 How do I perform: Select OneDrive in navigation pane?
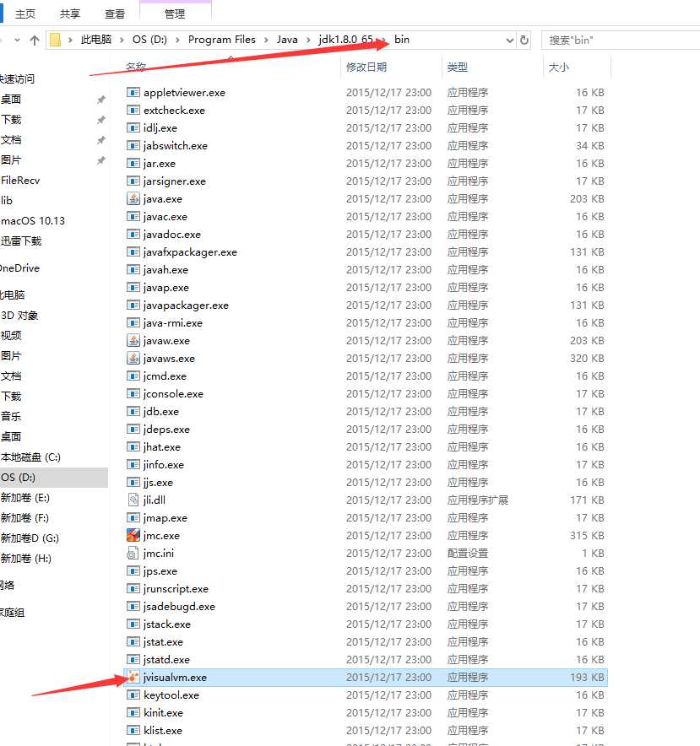pyautogui.click(x=19, y=268)
